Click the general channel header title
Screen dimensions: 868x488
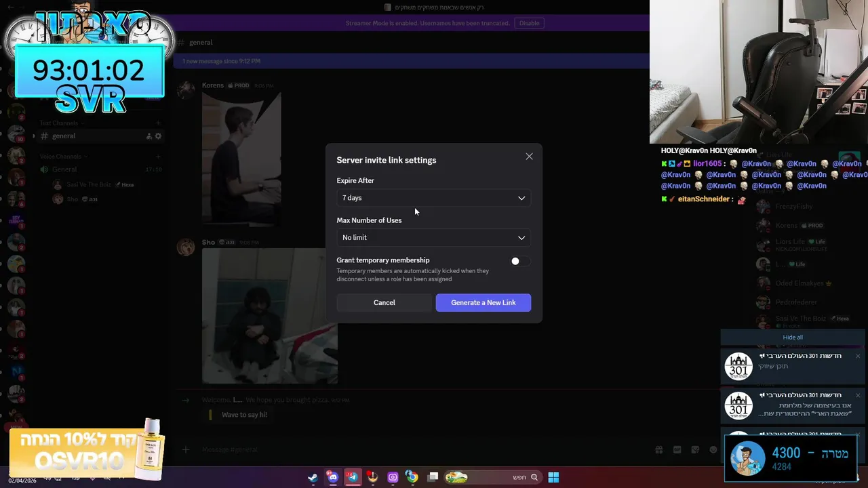[x=201, y=42]
